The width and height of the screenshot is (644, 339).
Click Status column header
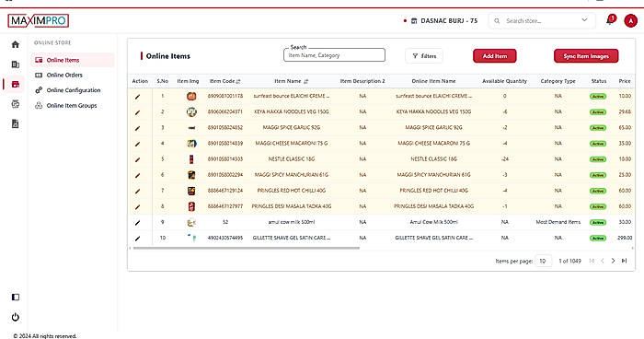coord(598,81)
